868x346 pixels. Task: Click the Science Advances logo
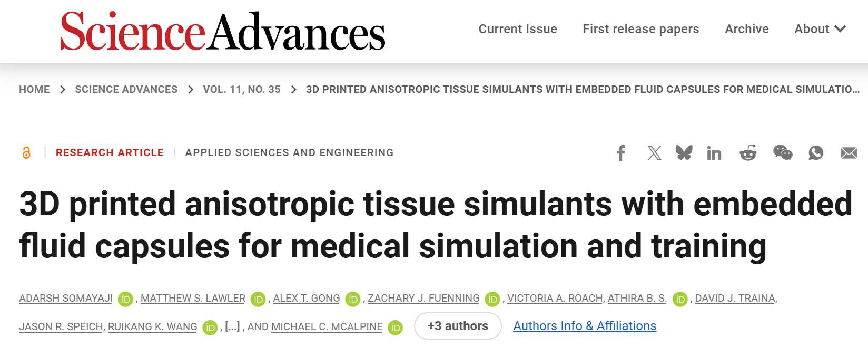[x=223, y=32]
